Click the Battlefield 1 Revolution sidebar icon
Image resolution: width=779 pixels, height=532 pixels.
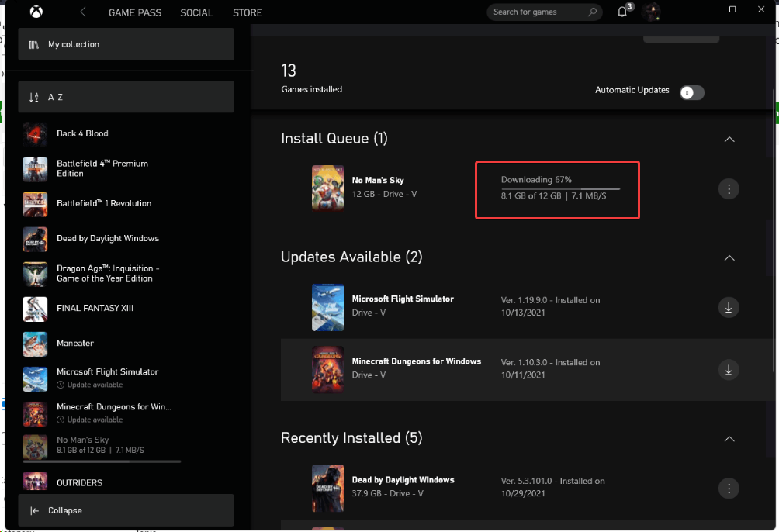[35, 204]
